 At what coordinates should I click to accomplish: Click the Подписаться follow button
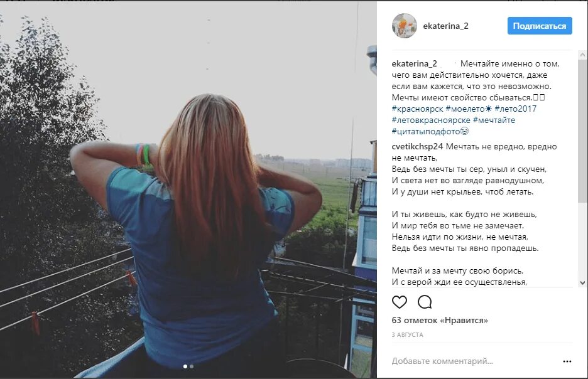click(x=540, y=26)
